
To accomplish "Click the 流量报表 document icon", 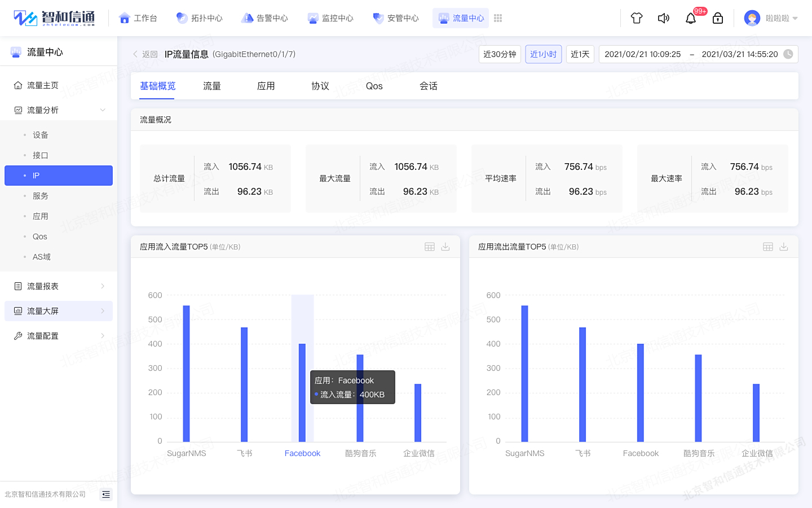I will (18, 286).
